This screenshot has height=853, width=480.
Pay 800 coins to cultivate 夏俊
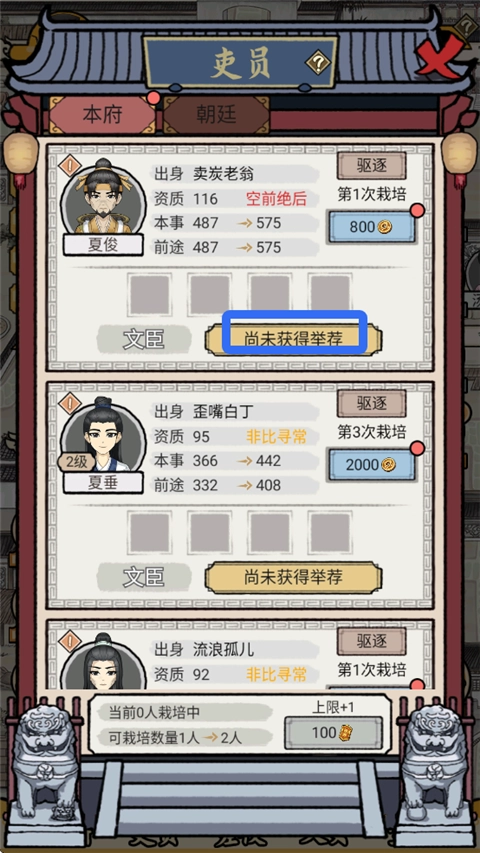(372, 227)
